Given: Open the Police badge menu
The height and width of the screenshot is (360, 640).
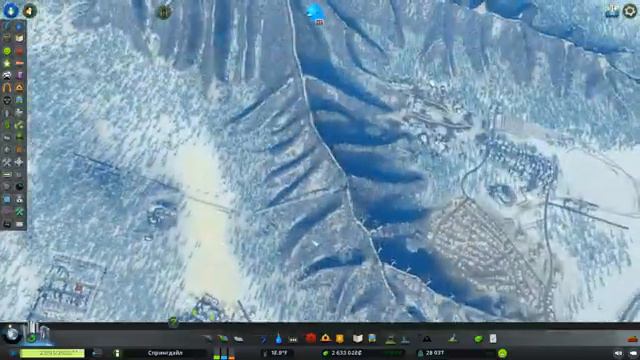Looking at the screenshot, I should (340, 338).
